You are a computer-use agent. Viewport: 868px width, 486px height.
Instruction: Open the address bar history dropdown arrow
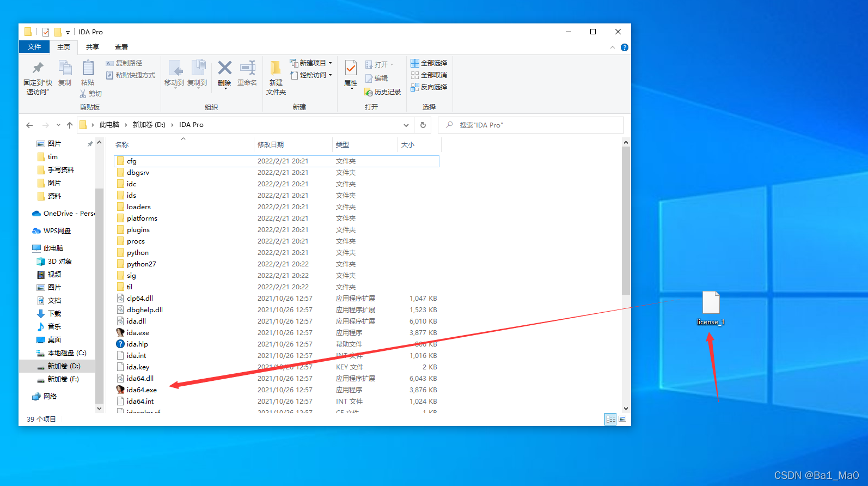click(x=406, y=125)
